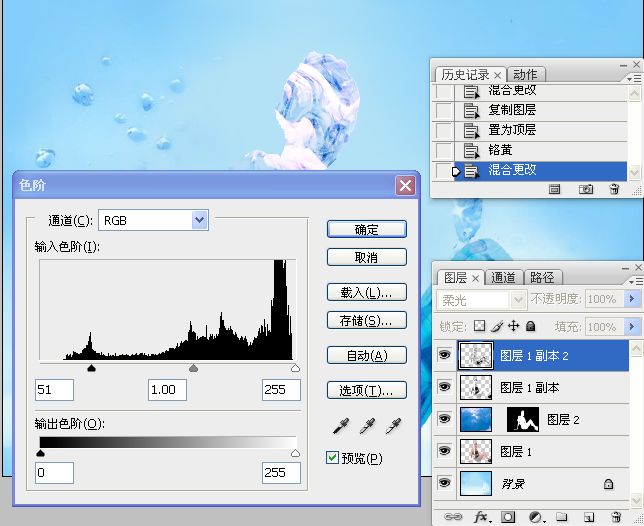
Task: Create a new snapshot in History panel
Action: [587, 189]
